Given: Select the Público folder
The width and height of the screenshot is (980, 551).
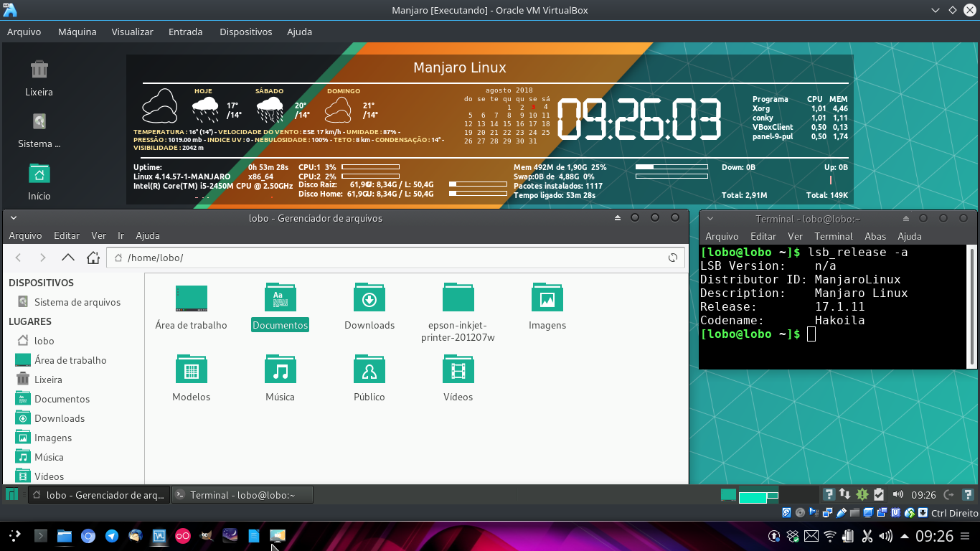Looking at the screenshot, I should (x=369, y=379).
